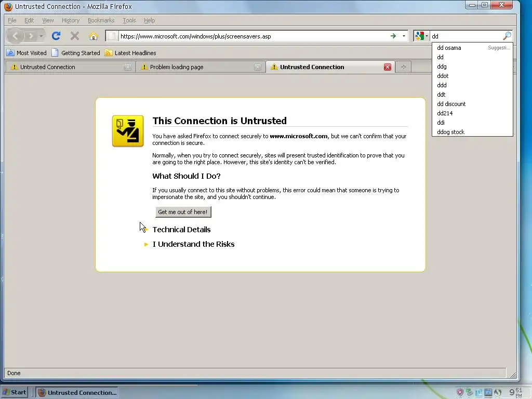
Task: Click the taskbar clock
Action: [x=516, y=393]
